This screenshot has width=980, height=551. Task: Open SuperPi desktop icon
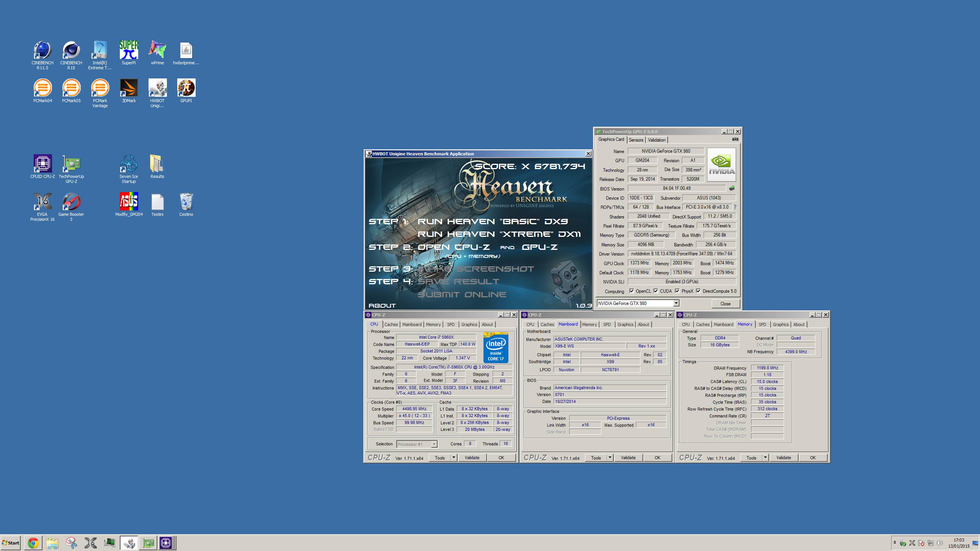click(129, 53)
